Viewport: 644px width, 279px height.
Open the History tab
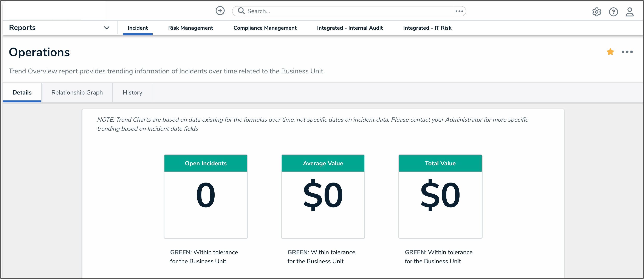tap(132, 93)
